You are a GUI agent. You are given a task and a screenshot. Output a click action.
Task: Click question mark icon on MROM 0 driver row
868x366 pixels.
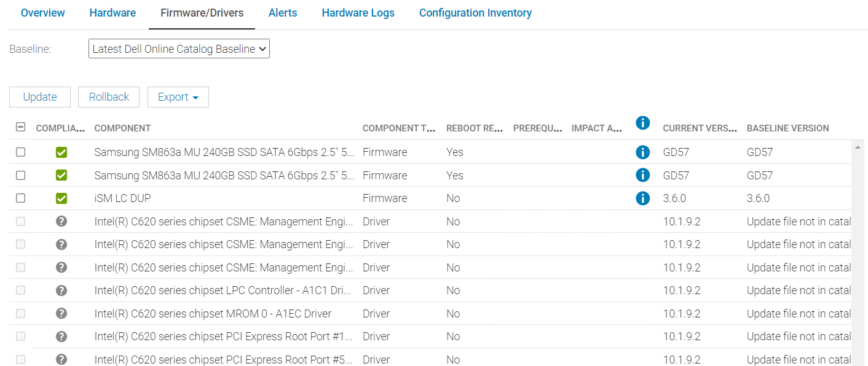(x=61, y=313)
